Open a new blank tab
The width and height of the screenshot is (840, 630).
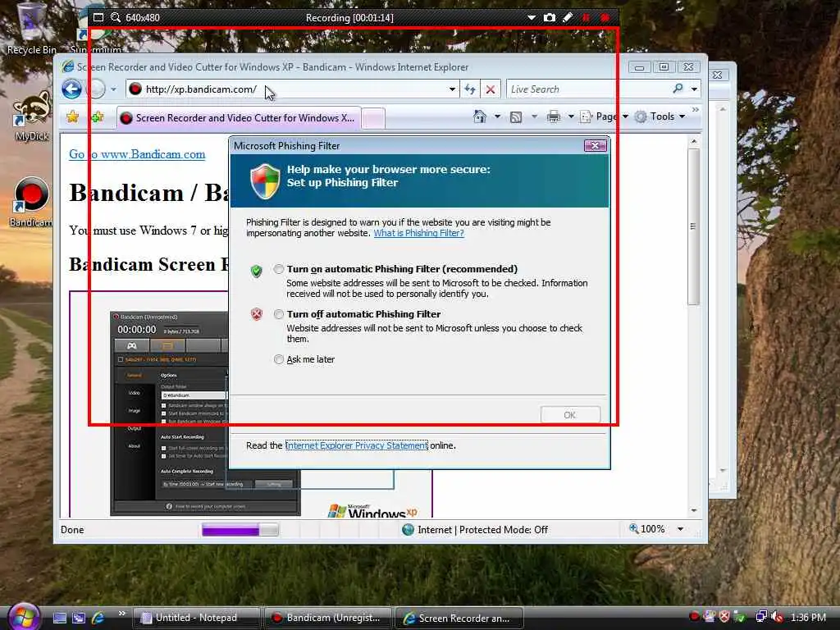(x=373, y=118)
